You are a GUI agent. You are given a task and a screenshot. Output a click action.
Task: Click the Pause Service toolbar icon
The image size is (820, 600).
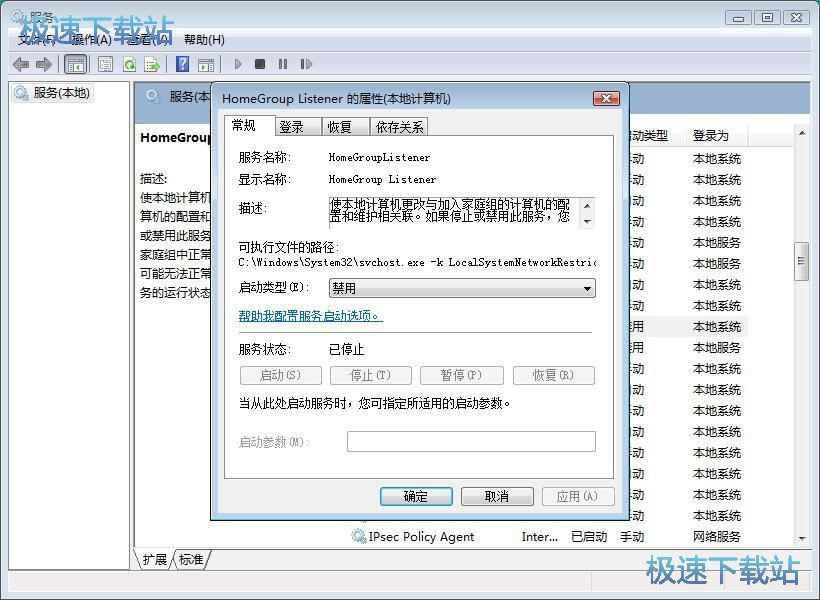[x=283, y=64]
